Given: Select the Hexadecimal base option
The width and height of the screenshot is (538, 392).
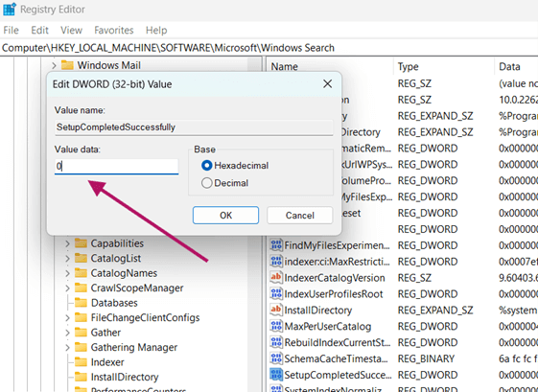Looking at the screenshot, I should pos(206,166).
